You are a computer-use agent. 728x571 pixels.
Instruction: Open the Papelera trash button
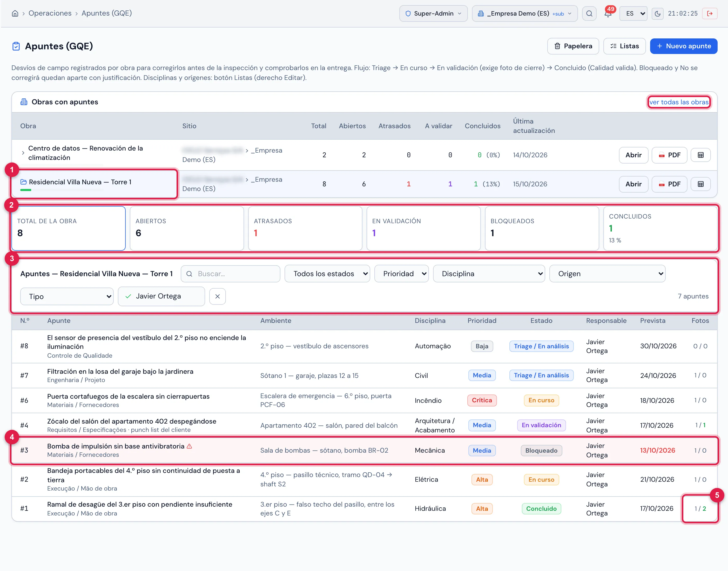pos(573,46)
